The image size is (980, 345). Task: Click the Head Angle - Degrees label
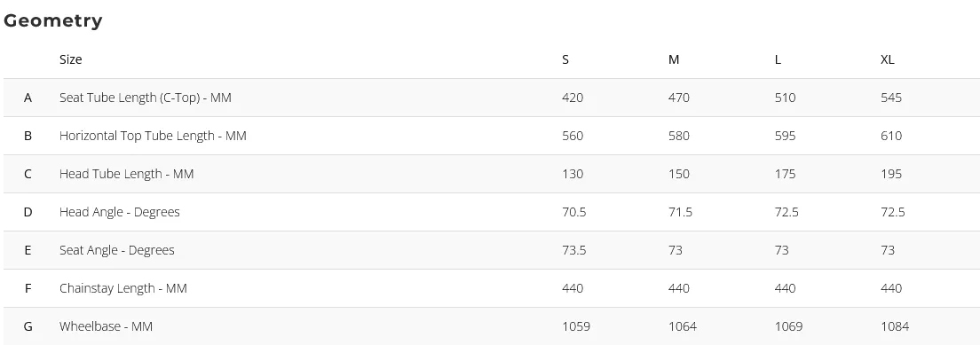click(119, 212)
